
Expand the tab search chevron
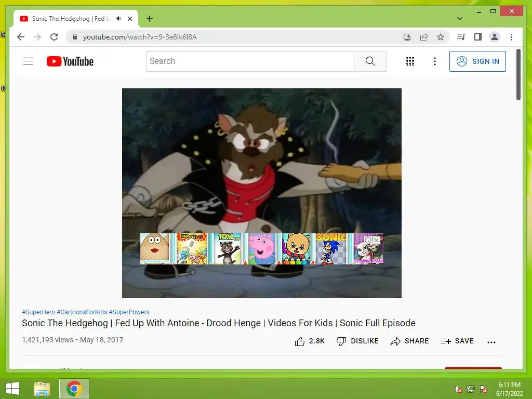point(460,18)
